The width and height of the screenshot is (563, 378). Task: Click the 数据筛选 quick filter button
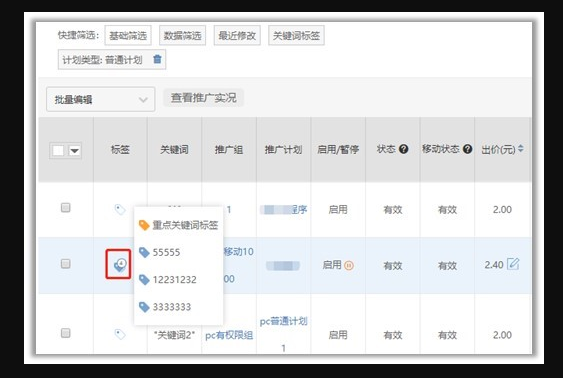(182, 36)
